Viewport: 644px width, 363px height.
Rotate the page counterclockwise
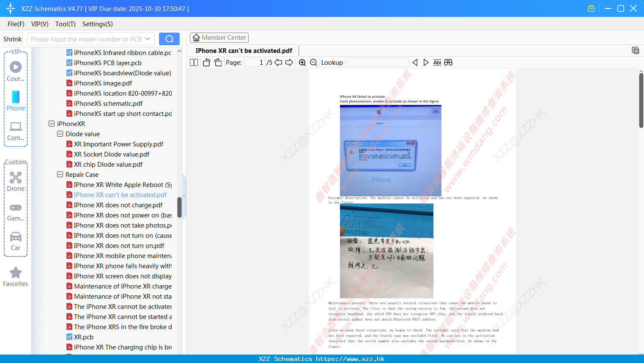click(x=206, y=62)
